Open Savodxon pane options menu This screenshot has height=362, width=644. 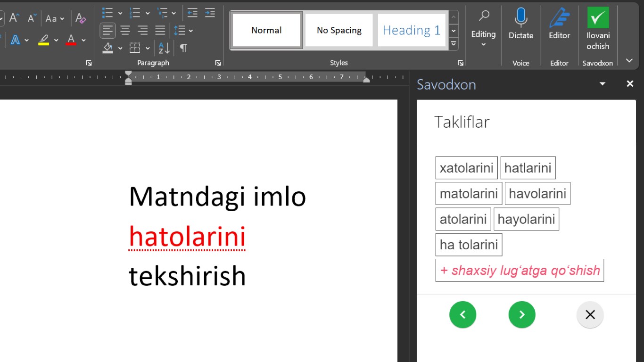pos(602,84)
